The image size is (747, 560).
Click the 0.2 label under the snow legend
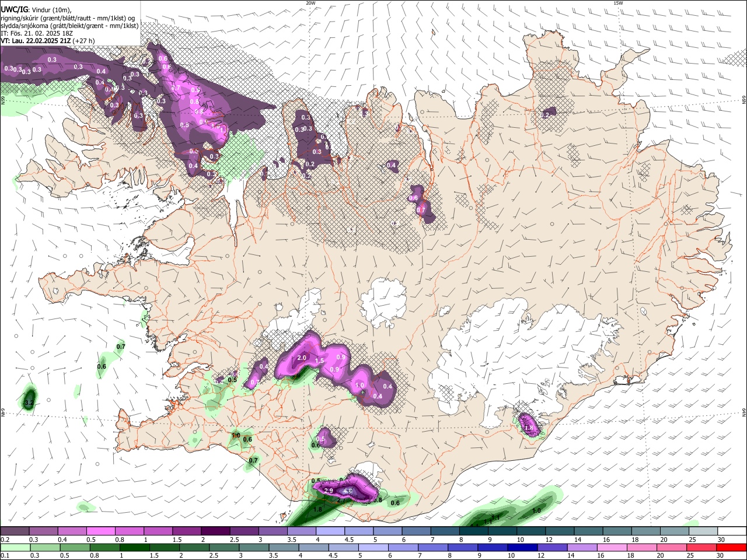(x=5, y=540)
